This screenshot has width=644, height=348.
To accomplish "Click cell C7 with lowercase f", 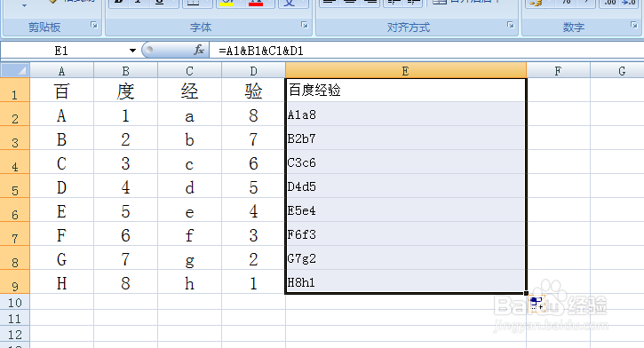I will pos(190,233).
